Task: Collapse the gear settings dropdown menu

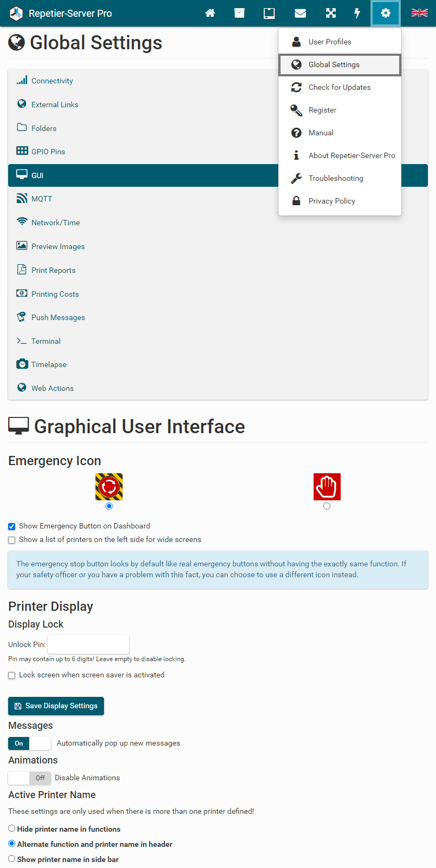Action: (386, 14)
